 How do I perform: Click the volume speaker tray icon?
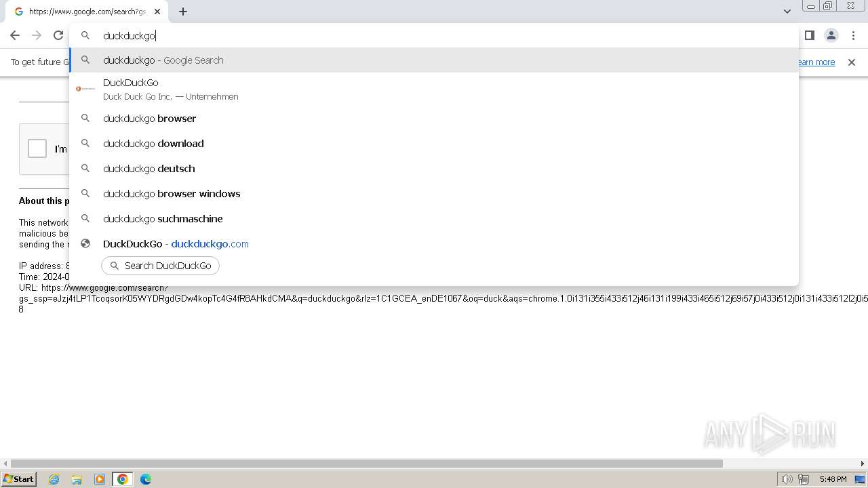[x=787, y=479]
